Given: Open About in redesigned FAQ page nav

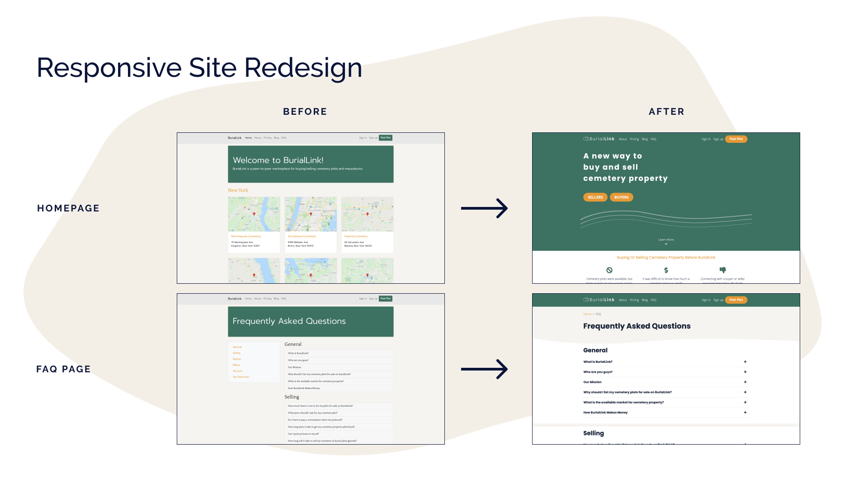Looking at the screenshot, I should point(623,300).
